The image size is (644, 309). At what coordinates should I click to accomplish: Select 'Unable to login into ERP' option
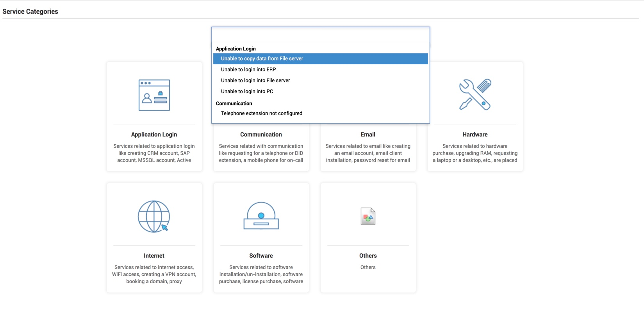[321, 70]
